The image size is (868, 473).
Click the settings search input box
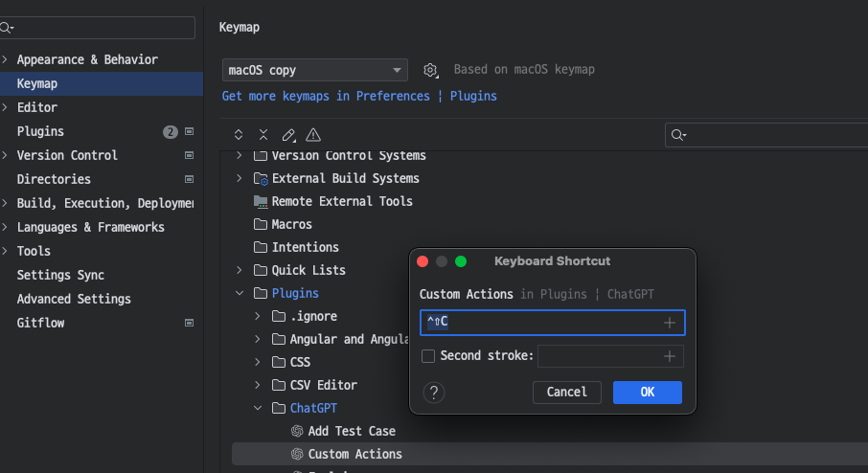coord(98,28)
